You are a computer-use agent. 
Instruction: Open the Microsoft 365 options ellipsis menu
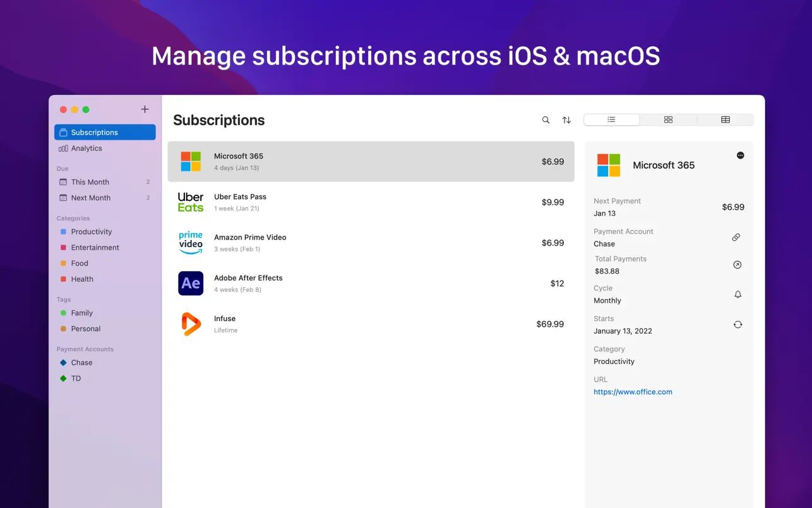pyautogui.click(x=740, y=154)
